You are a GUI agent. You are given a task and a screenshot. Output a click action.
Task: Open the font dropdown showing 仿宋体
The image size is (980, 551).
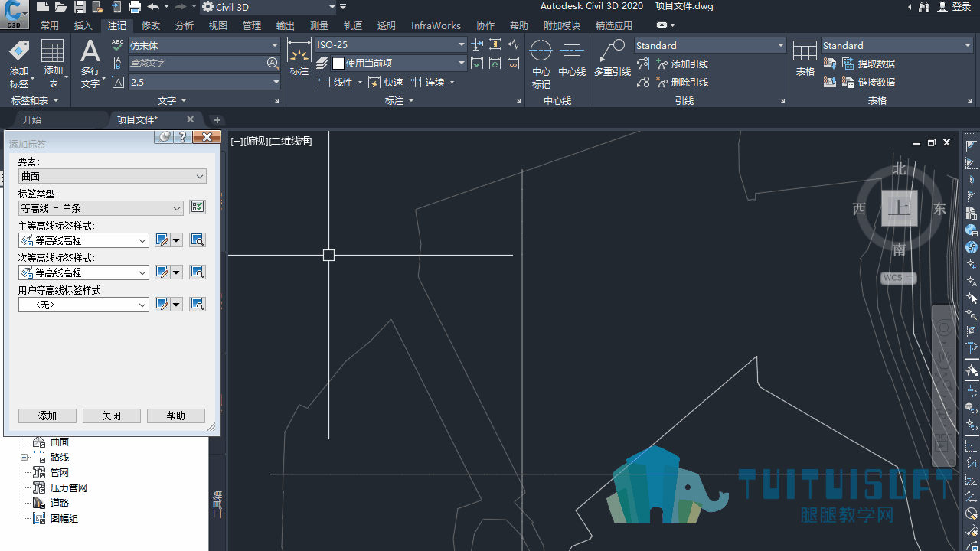tap(204, 45)
